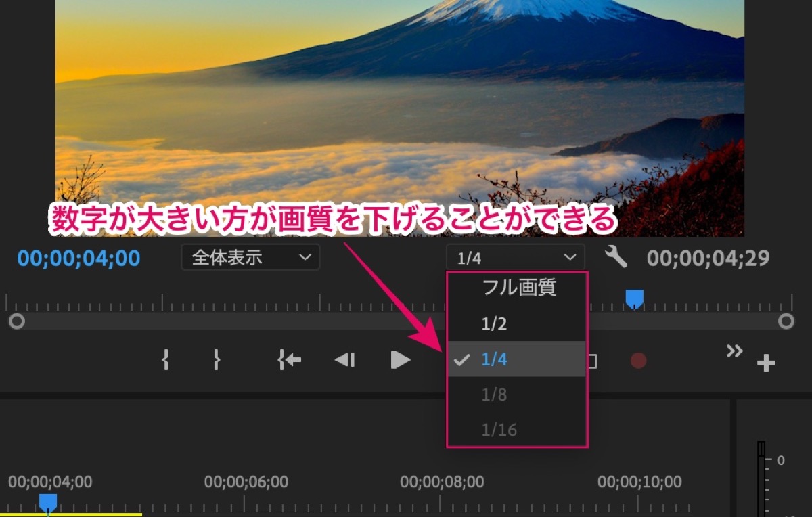Viewport: 812px width, 517px height.
Task: Select the checked 1/4 resolution option
Action: coord(516,359)
